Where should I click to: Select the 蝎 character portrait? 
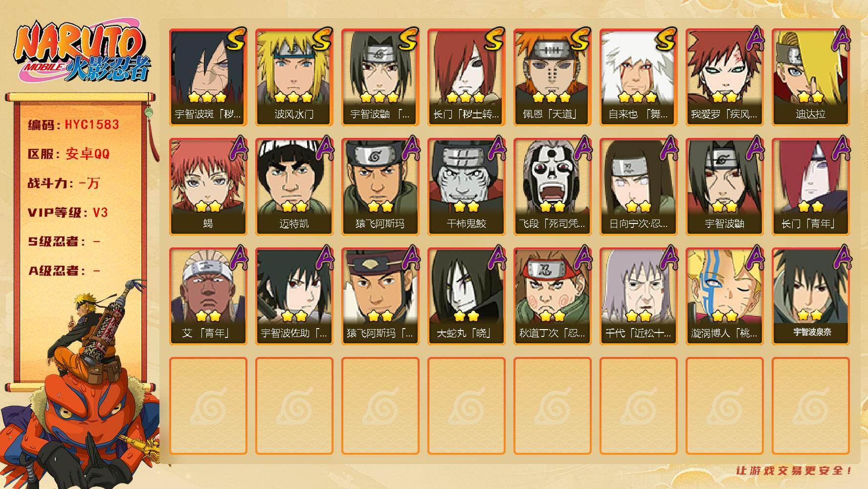pyautogui.click(x=208, y=187)
